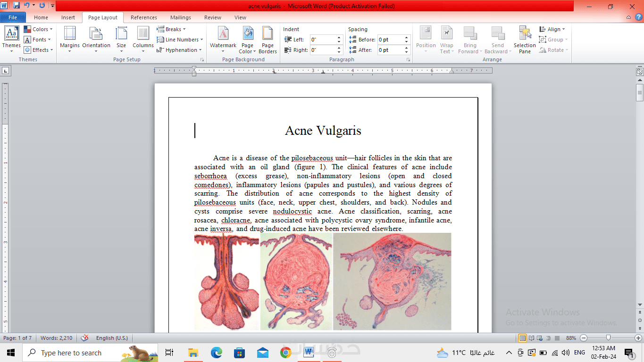Click the Zoom In plus button

638,338
